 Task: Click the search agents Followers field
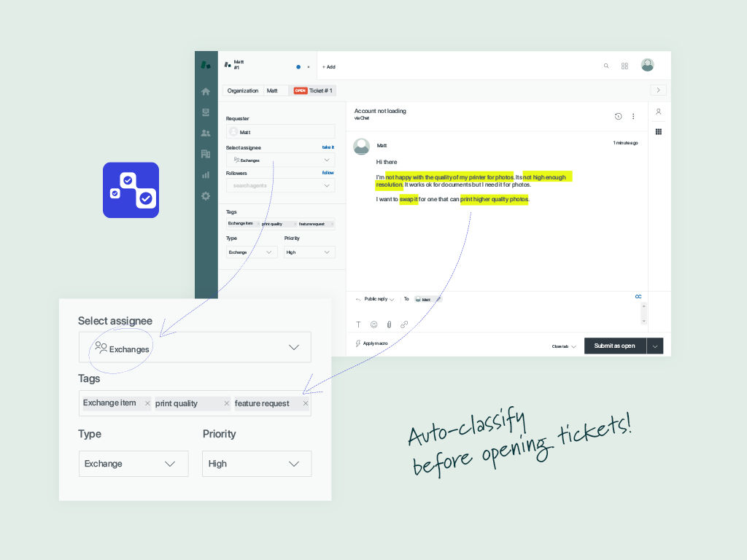click(280, 185)
